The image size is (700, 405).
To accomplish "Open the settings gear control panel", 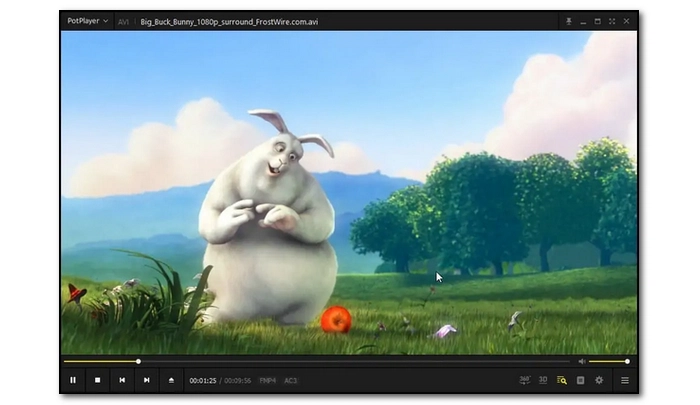I will [599, 380].
